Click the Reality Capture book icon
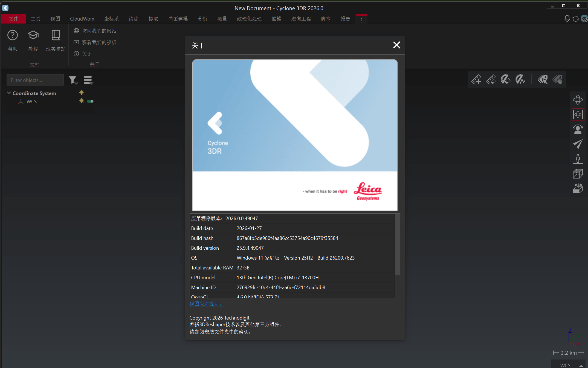588x368 pixels. pos(56,35)
